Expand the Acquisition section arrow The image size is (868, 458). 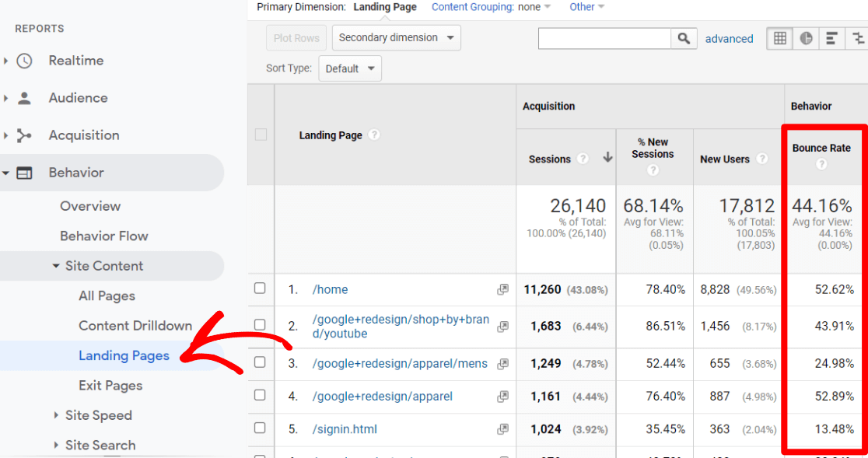coord(6,135)
